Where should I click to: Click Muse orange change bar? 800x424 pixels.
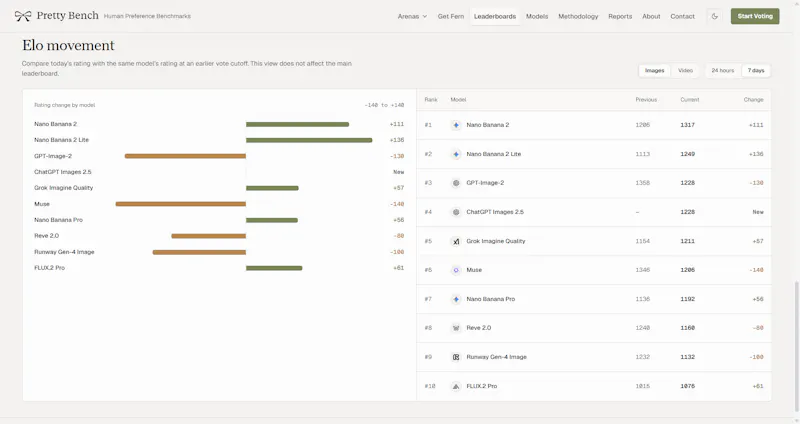click(x=181, y=204)
